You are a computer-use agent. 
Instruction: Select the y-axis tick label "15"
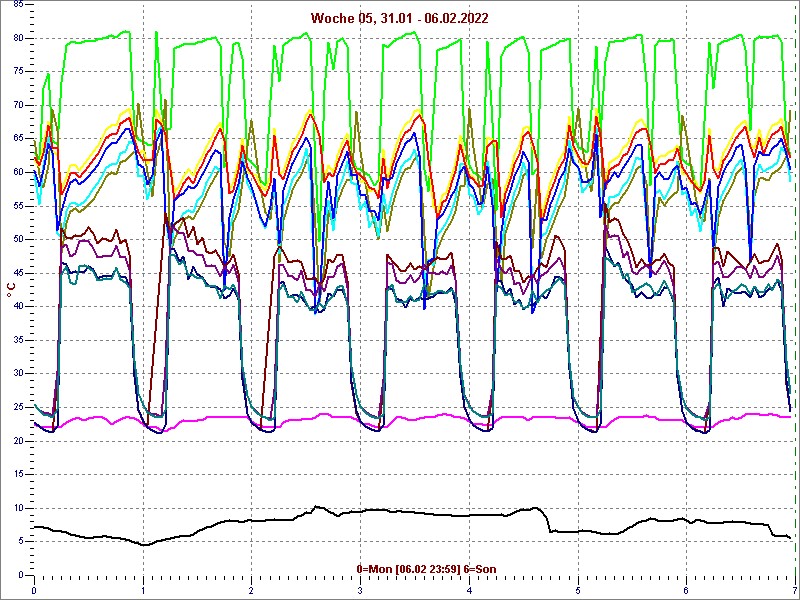[x=18, y=474]
